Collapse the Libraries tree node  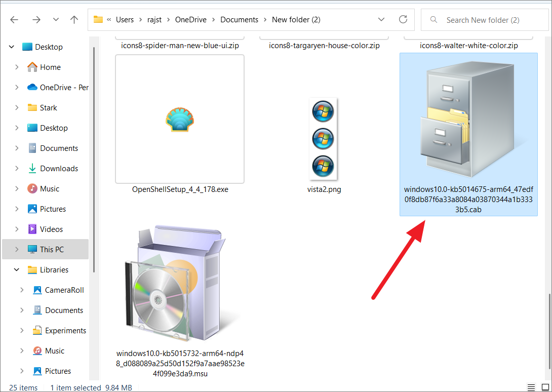[17, 270]
